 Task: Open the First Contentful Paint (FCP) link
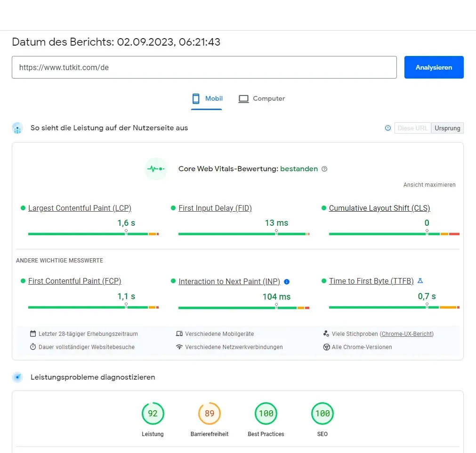tap(75, 281)
